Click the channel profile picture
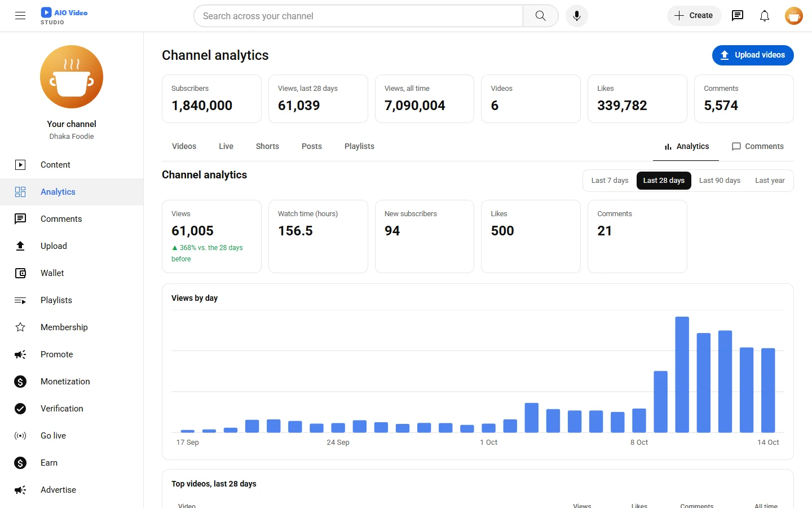Viewport: 812px width, 508px height. pos(72,77)
